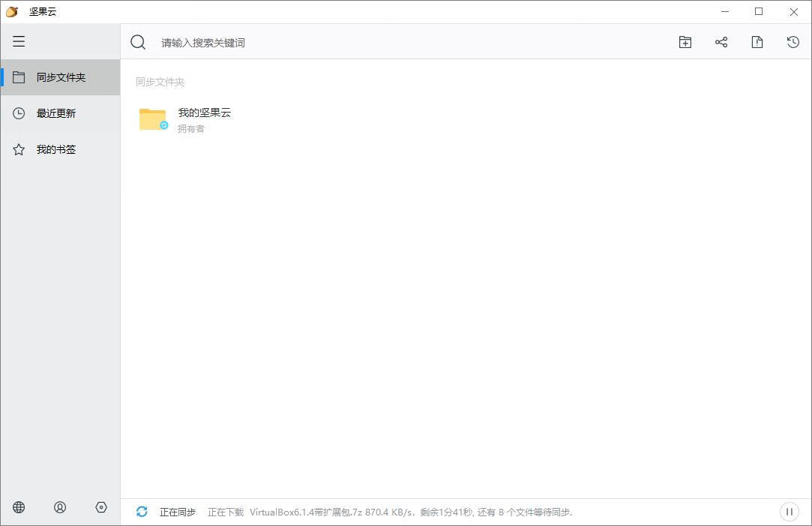Pause syncing with the pause button
Screen dimensions: 812x526
pyautogui.click(x=790, y=512)
